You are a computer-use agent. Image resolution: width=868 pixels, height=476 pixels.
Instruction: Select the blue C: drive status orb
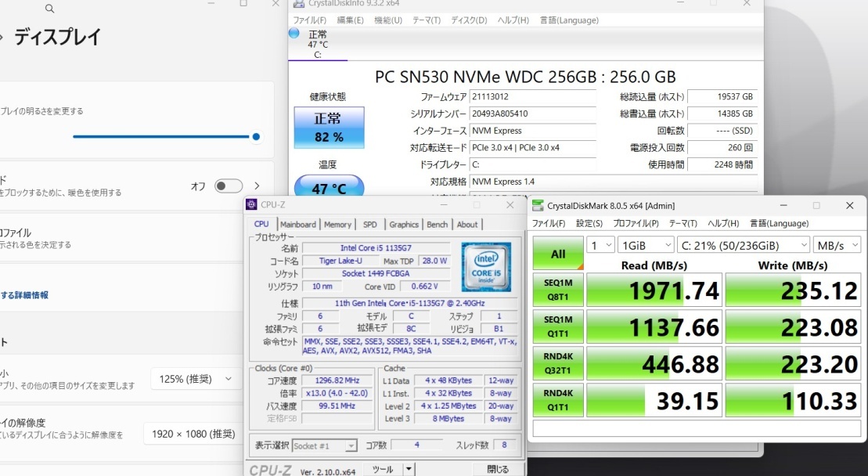pos(294,33)
